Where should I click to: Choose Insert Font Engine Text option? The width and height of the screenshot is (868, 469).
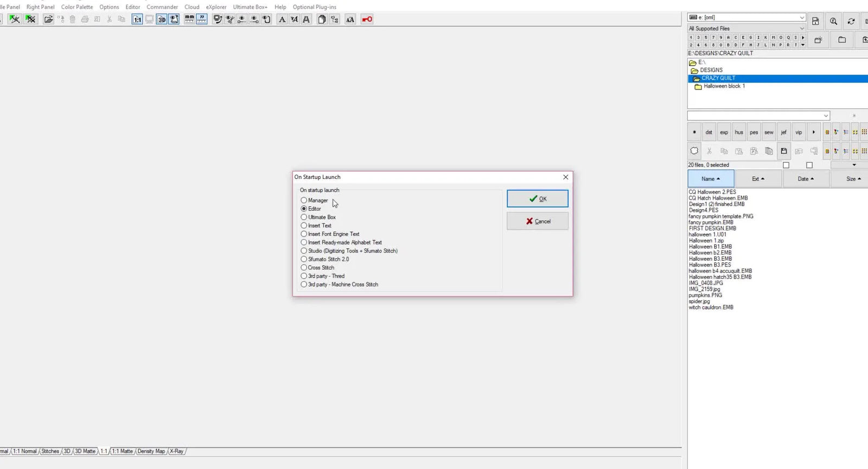click(330, 234)
